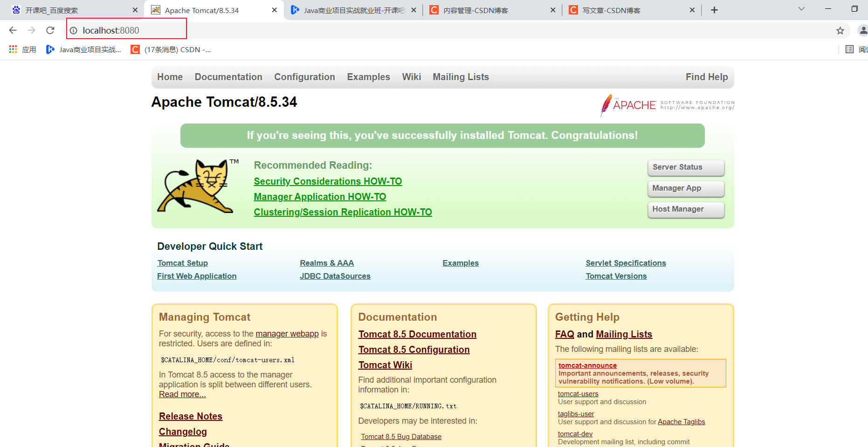This screenshot has width=868, height=447.
Task: Open the FAQ link
Action: (565, 334)
